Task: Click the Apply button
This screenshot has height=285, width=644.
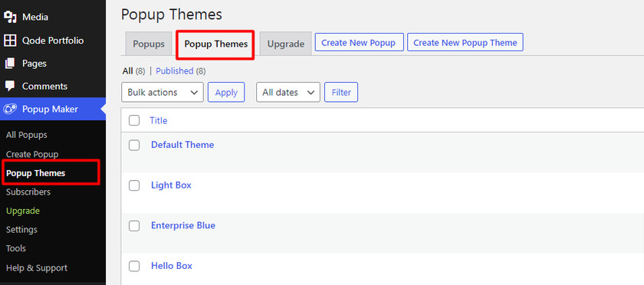Action: 226,93
